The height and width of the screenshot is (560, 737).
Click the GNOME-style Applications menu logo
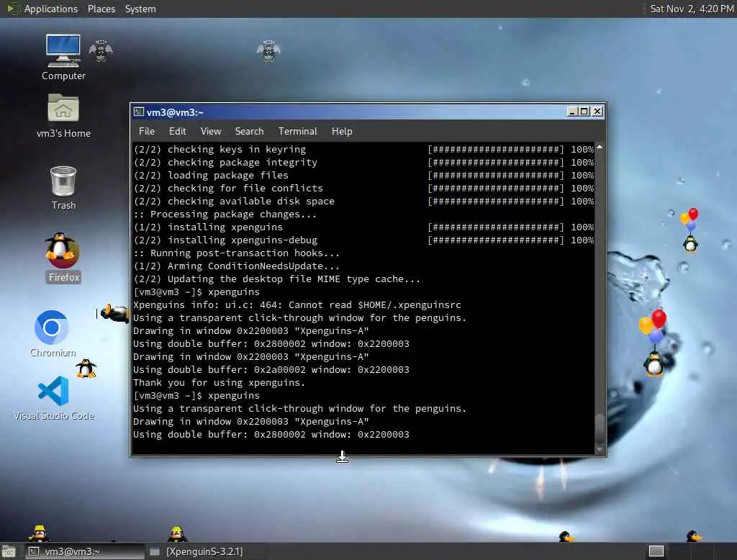point(12,9)
